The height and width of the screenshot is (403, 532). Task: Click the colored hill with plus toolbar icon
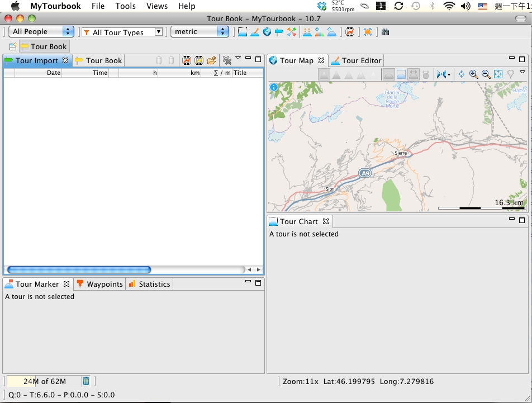[319, 32]
